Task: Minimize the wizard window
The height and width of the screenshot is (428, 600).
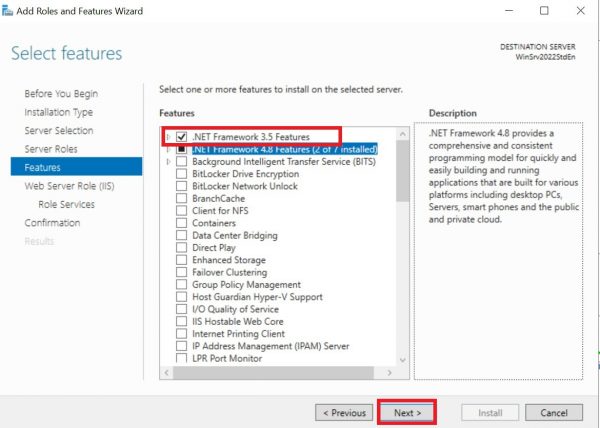Action: click(509, 11)
